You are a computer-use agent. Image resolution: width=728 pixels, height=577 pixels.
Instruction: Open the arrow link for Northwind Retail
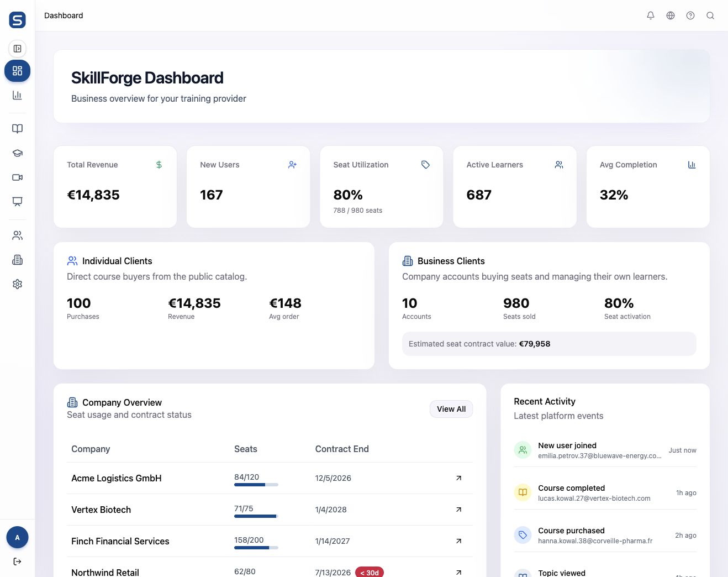coord(458,573)
